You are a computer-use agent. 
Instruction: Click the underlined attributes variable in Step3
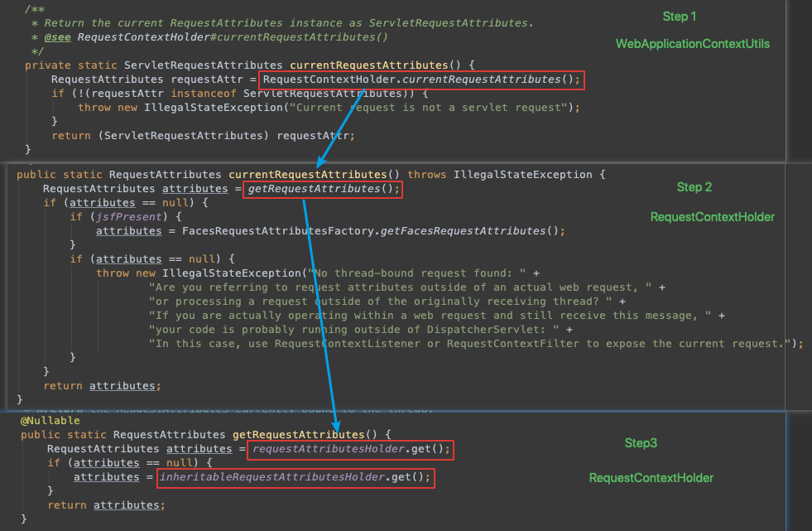tap(199, 448)
